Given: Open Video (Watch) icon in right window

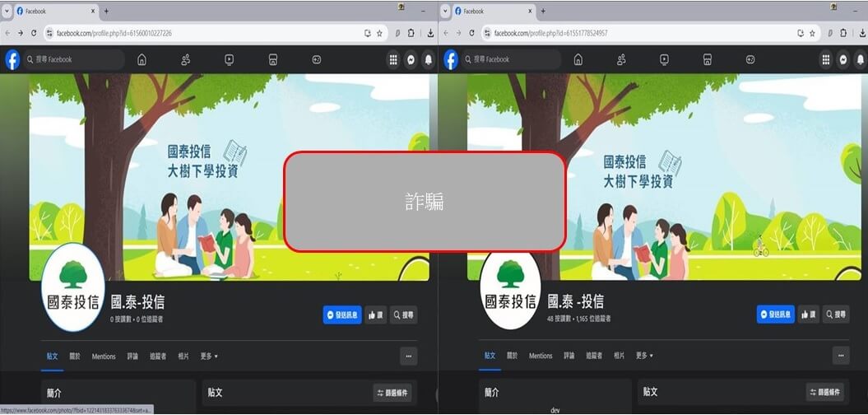Looking at the screenshot, I should [664, 60].
